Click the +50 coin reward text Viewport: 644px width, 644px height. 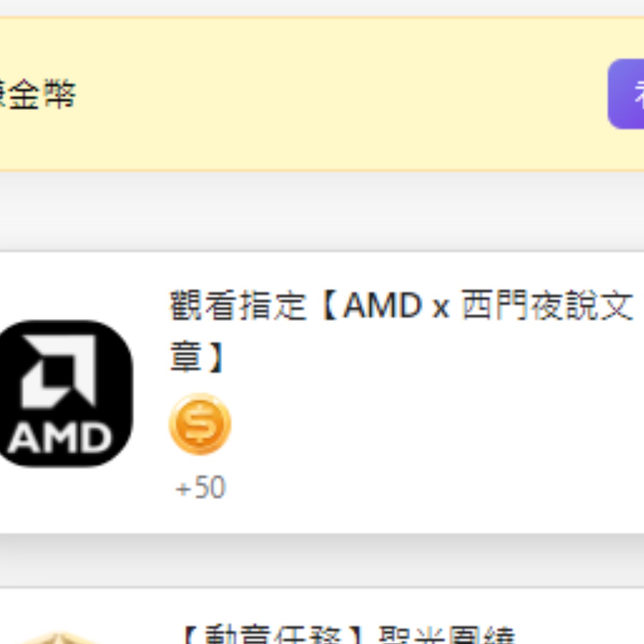(200, 487)
